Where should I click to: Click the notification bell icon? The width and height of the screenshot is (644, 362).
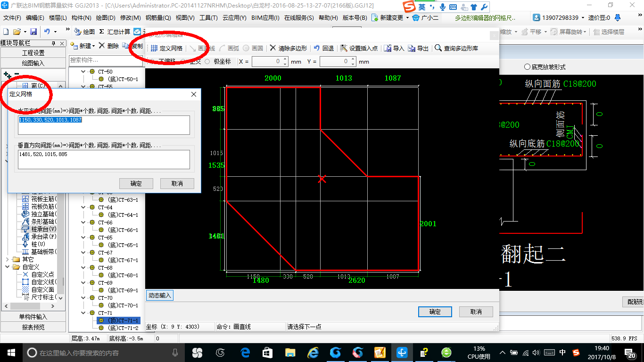point(618,17)
